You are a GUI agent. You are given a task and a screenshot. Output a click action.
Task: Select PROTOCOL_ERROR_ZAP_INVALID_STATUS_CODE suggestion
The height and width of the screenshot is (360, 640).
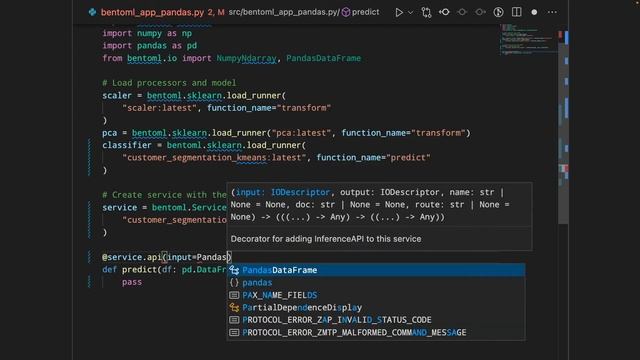tap(376, 320)
